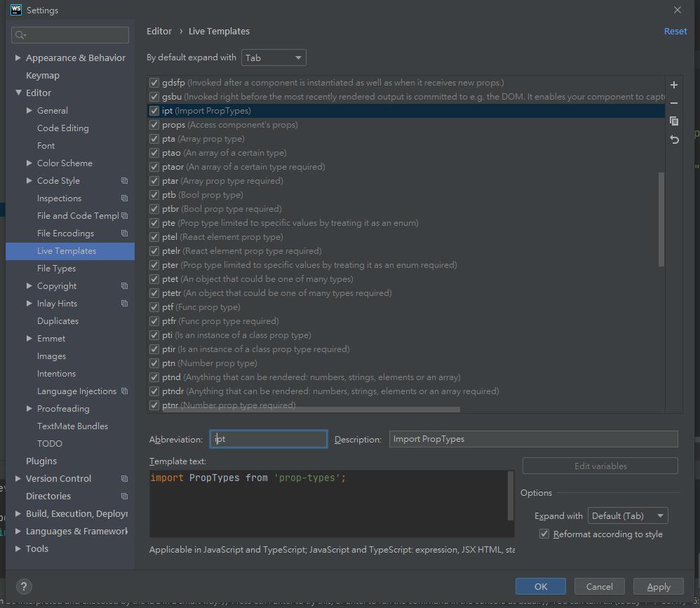This screenshot has height=608, width=700.
Task: Click the add template plus icon
Action: click(674, 85)
